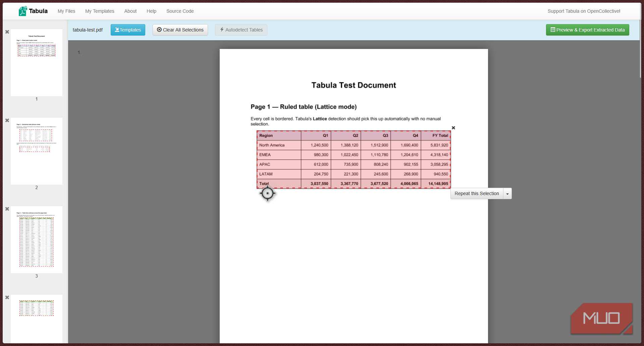Expand the Repeat this Selection dropdown arrow
Screen dimensions: 644x346
coord(507,194)
